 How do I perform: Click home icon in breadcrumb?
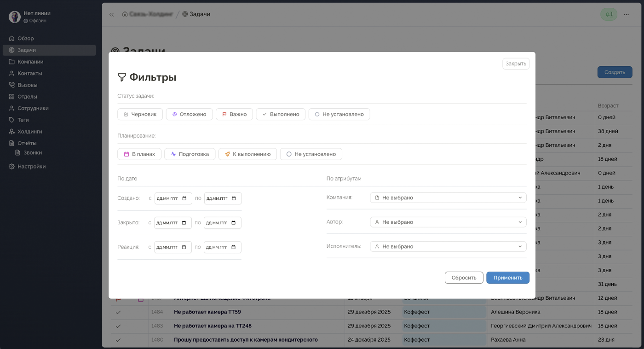pos(125,14)
